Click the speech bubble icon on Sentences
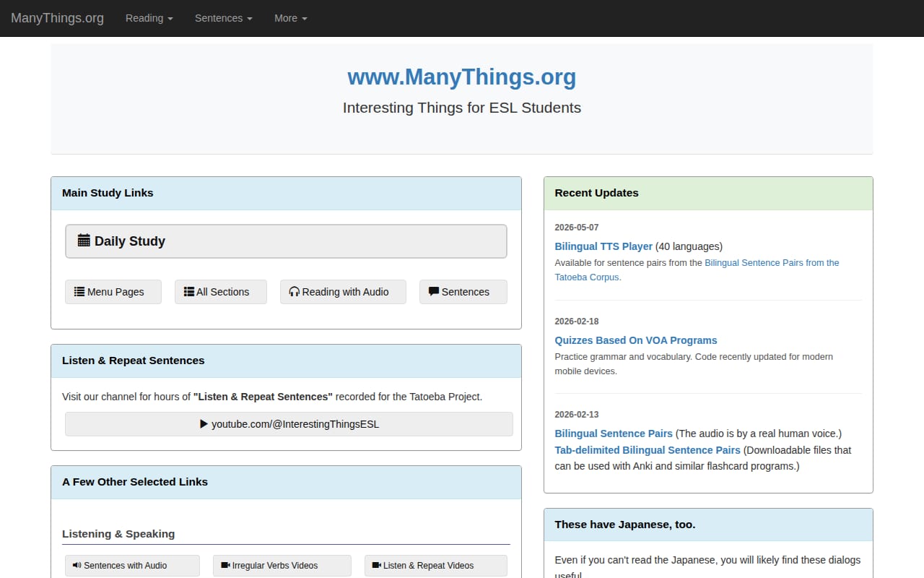The height and width of the screenshot is (578, 924). click(434, 291)
